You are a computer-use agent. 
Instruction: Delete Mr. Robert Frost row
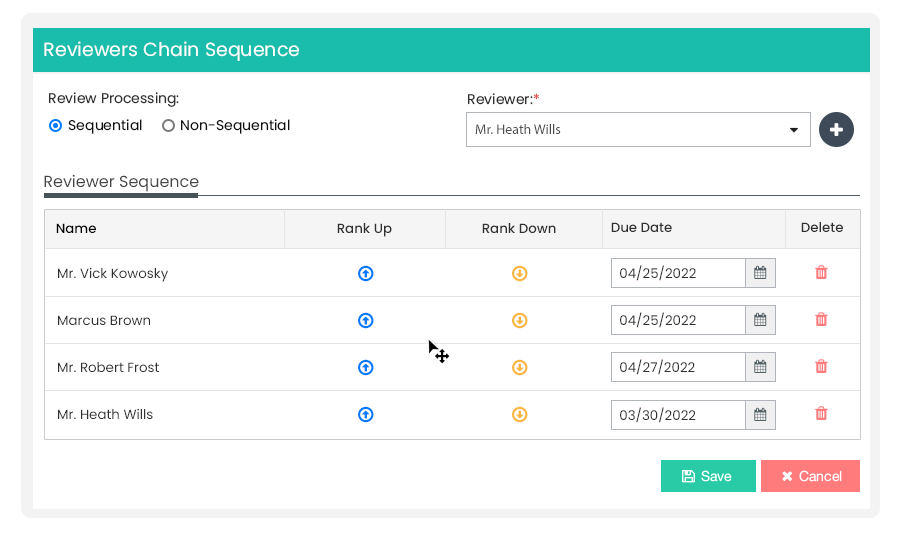(821, 366)
